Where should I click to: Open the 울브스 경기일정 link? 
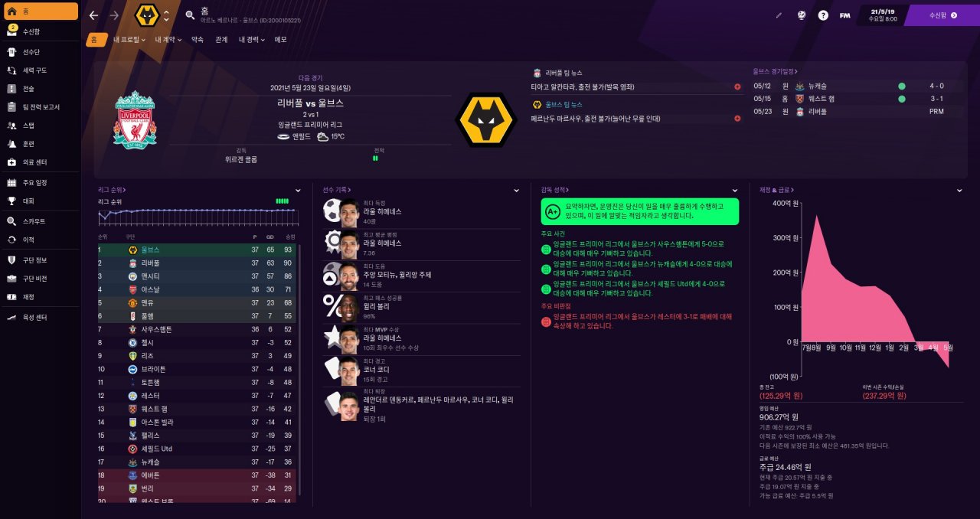pyautogui.click(x=775, y=72)
